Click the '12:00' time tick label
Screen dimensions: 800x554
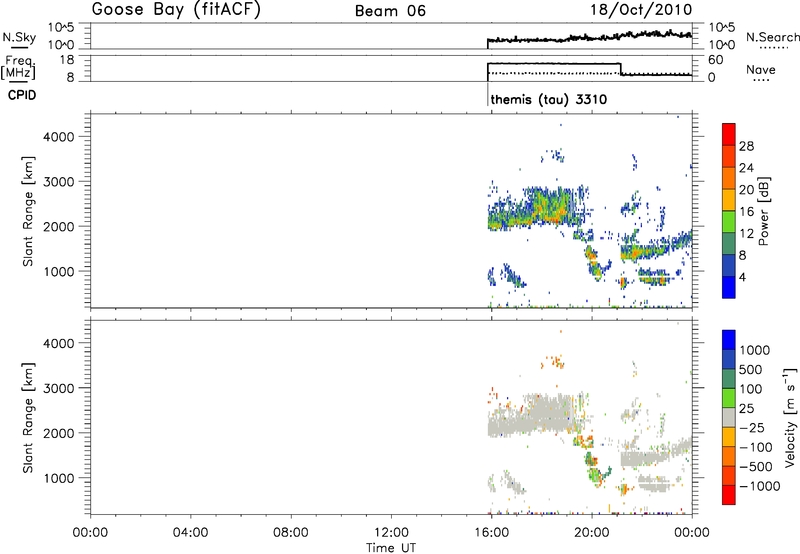(x=391, y=533)
